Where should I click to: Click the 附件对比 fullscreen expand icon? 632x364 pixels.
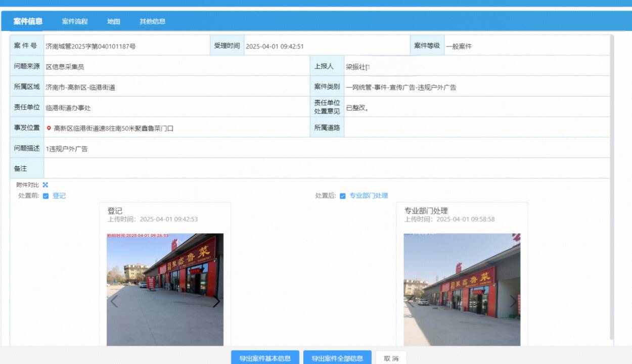pos(46,185)
